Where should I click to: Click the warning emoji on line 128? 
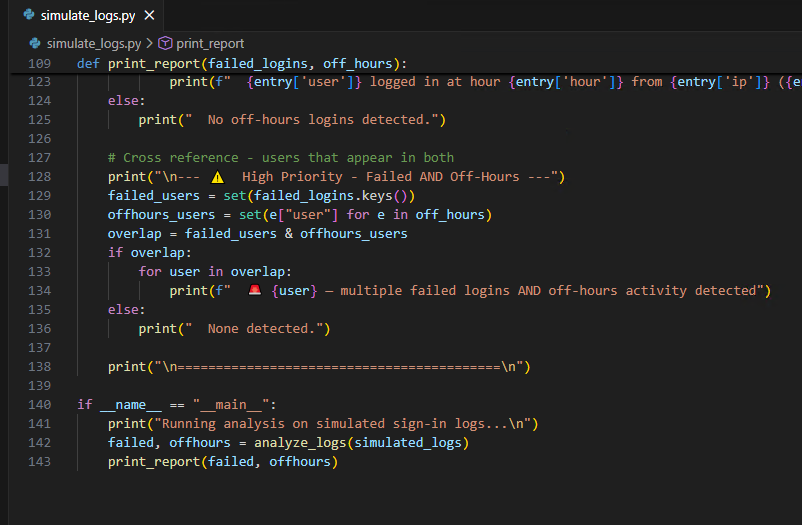(x=217, y=177)
